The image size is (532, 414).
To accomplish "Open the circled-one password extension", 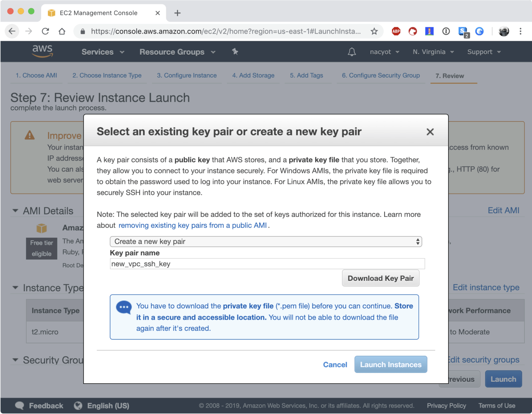I will click(446, 31).
